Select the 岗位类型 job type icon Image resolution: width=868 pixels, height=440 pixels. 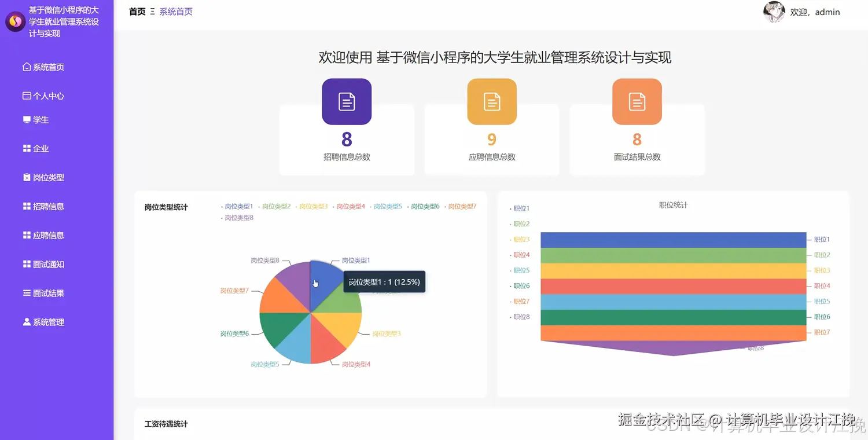coord(25,177)
